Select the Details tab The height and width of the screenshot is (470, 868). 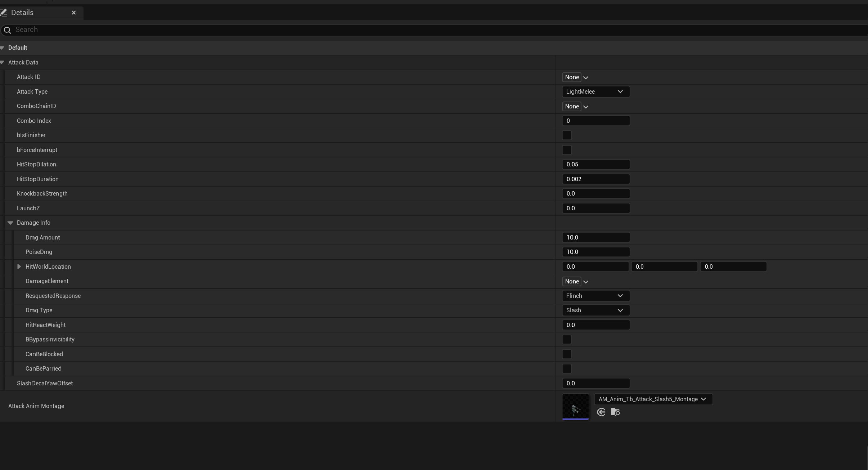(24, 12)
